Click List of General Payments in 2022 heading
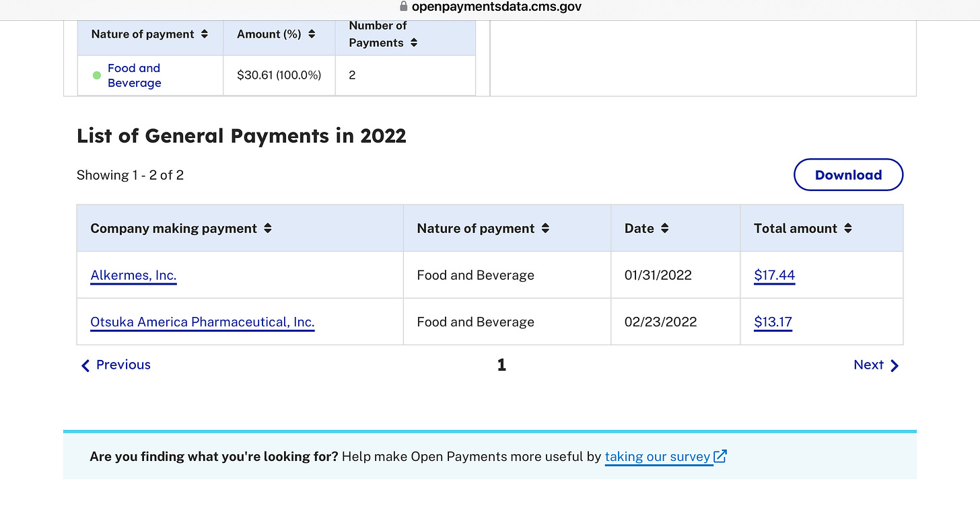 click(242, 136)
